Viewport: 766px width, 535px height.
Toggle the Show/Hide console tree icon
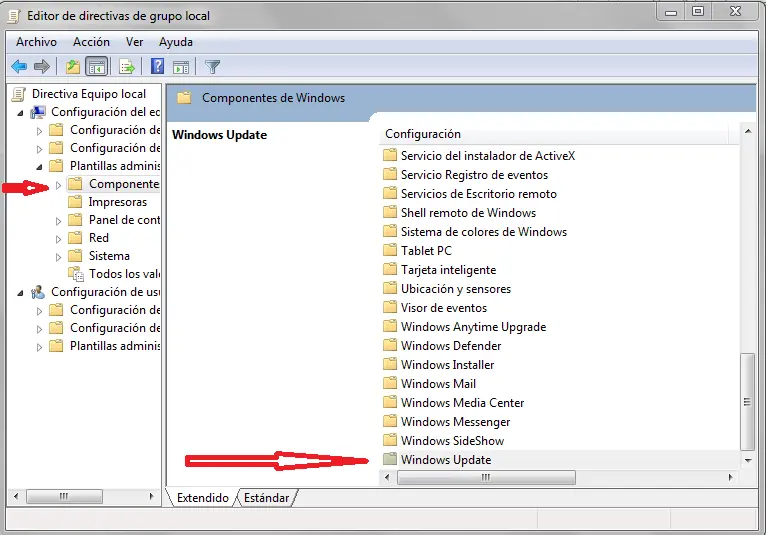(96, 67)
